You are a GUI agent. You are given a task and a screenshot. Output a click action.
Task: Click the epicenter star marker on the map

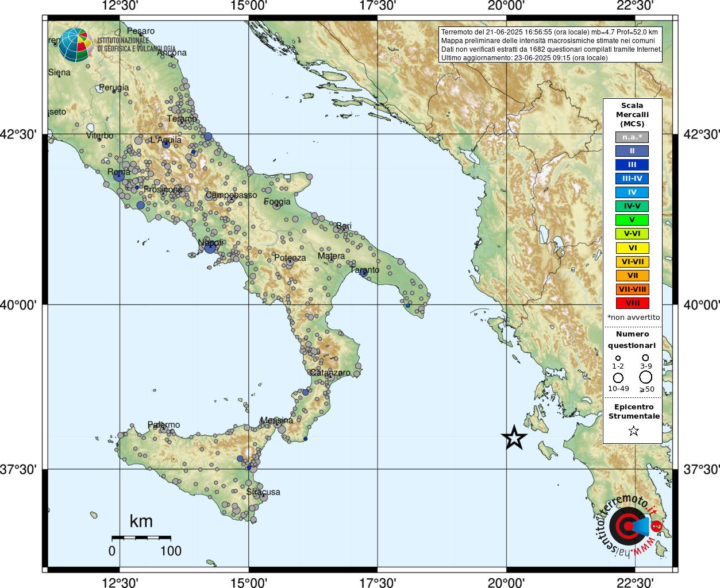(514, 438)
